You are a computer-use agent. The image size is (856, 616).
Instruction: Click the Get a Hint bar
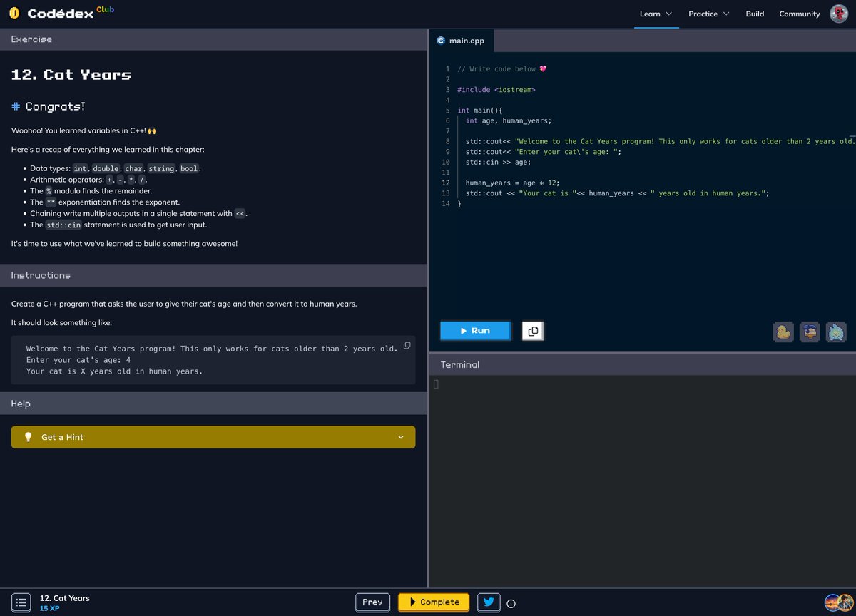[213, 437]
